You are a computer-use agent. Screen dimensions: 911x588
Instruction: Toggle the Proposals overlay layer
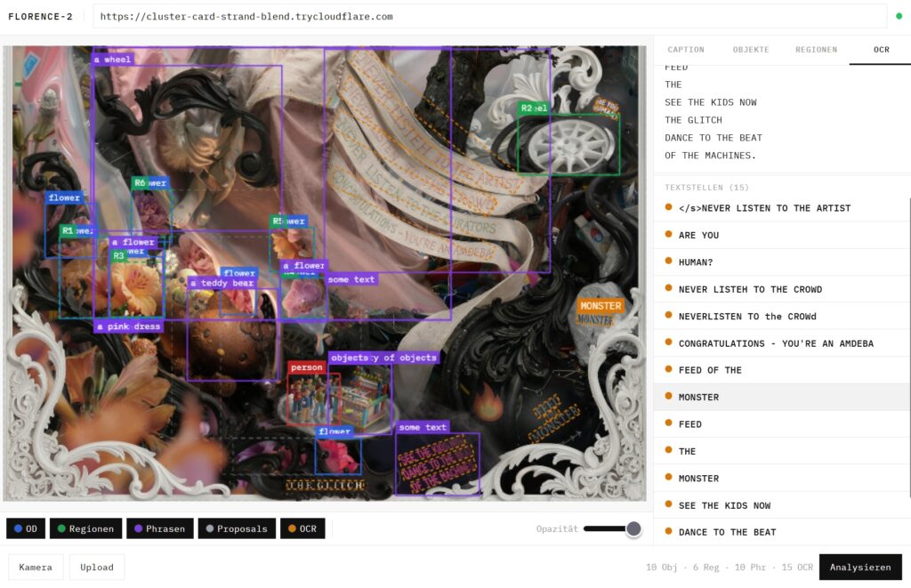[x=236, y=528]
